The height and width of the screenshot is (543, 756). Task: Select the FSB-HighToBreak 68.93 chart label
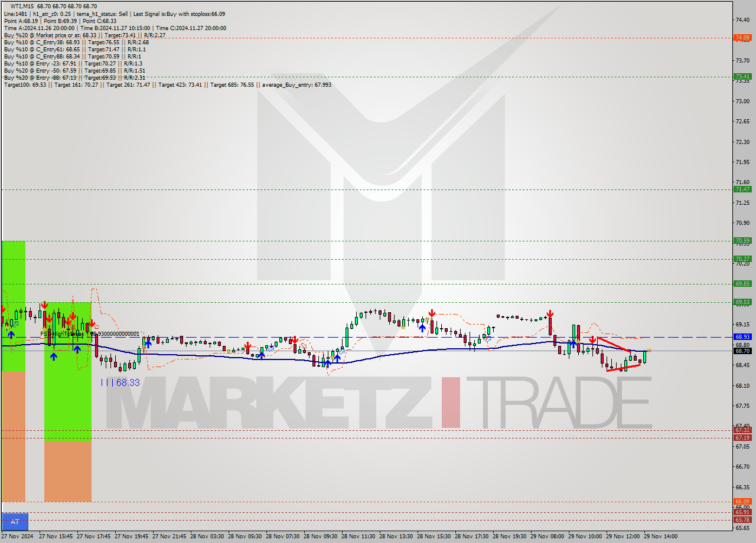pos(90,334)
